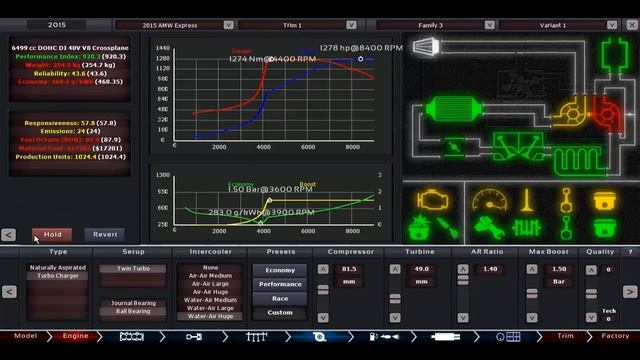
Task: Decrease AR Ratio with down arrow
Action: pos(463,318)
